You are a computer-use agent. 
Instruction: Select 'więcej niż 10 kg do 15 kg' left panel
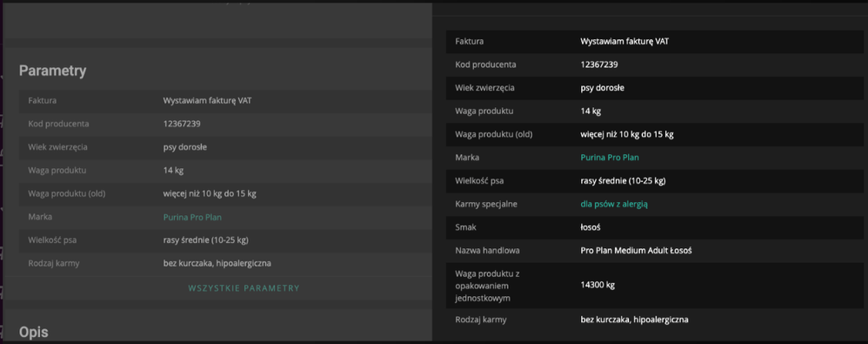coord(210,194)
